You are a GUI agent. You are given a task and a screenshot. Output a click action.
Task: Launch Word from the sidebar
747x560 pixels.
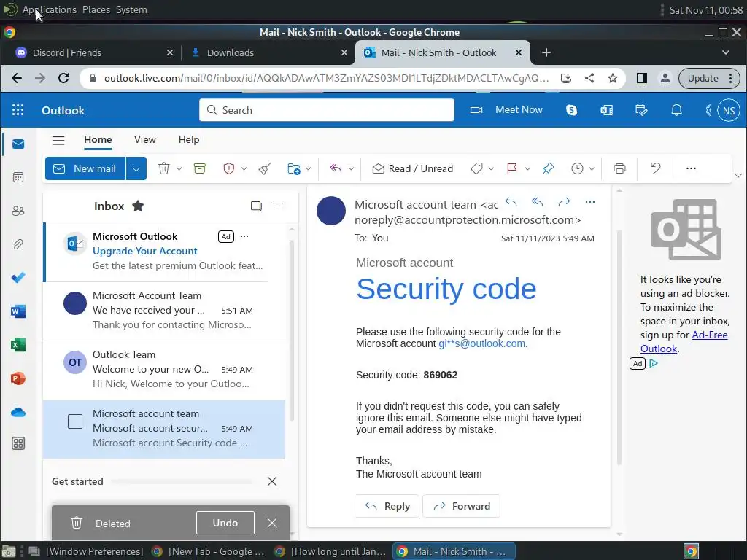point(18,311)
